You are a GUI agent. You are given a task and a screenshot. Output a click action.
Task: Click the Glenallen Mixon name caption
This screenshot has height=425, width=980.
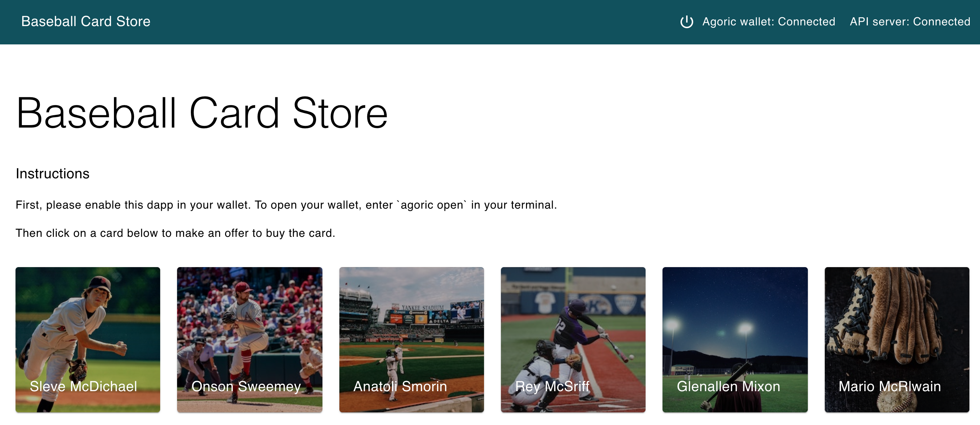tap(728, 387)
